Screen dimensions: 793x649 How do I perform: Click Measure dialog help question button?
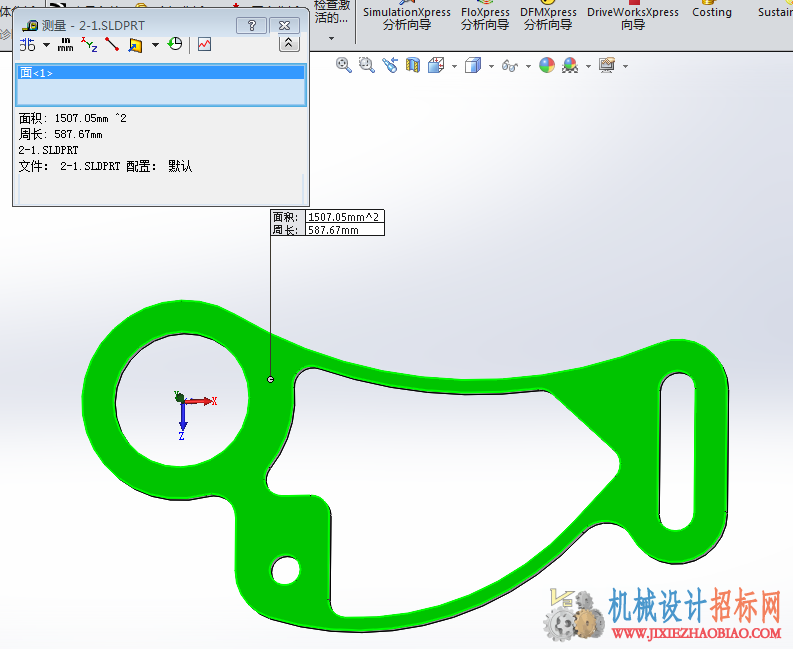[x=251, y=25]
